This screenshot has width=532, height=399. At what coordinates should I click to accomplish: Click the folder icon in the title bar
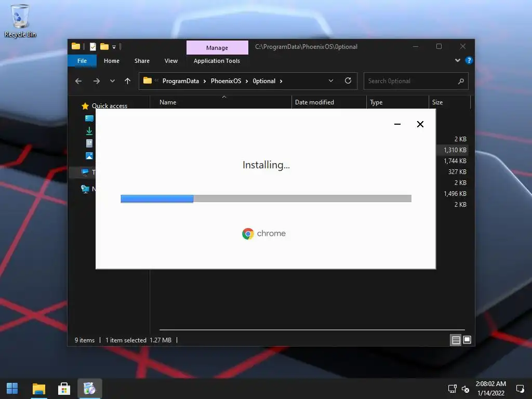click(x=76, y=46)
